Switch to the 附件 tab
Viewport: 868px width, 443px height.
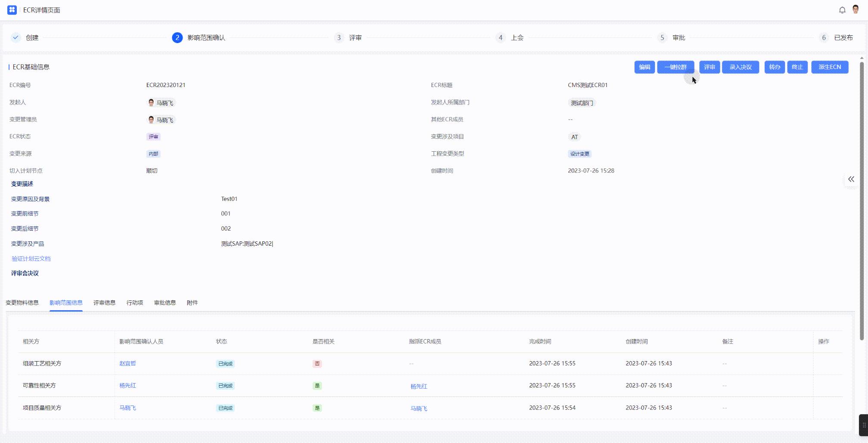[x=192, y=303]
